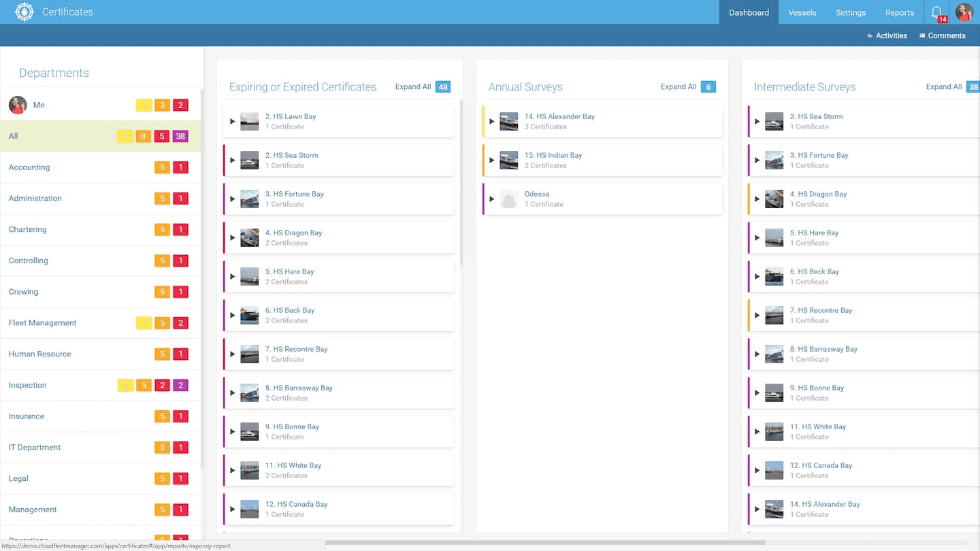Click the Comments speech bubble icon
This screenshot has height=551, width=980.
pos(922,36)
